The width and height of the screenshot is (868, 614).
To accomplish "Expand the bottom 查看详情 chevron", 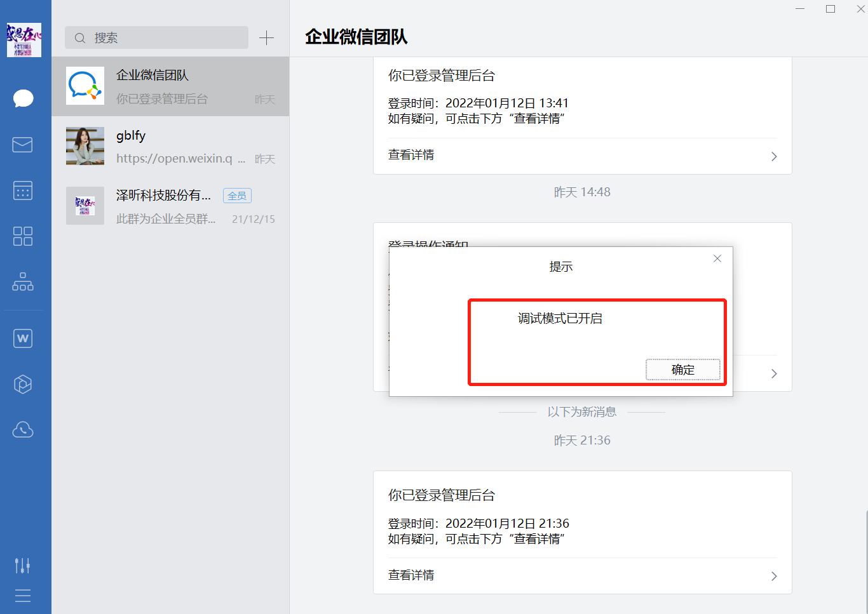I will (x=773, y=576).
